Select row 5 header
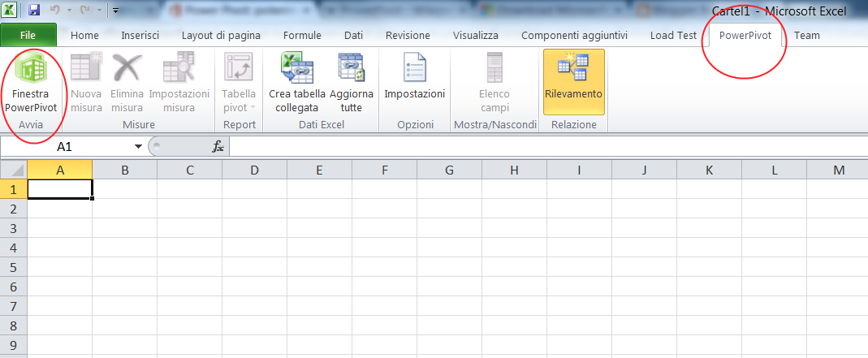Screen dimensions: 868x358 tap(14, 267)
